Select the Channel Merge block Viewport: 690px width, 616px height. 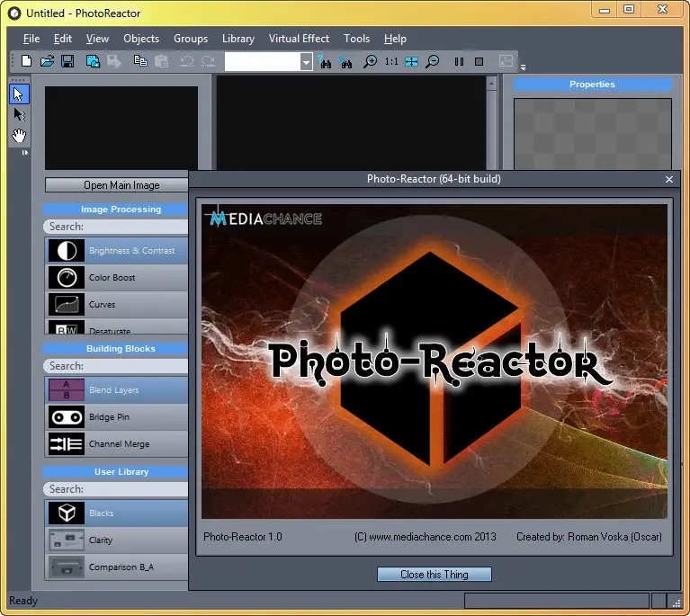coord(117,444)
